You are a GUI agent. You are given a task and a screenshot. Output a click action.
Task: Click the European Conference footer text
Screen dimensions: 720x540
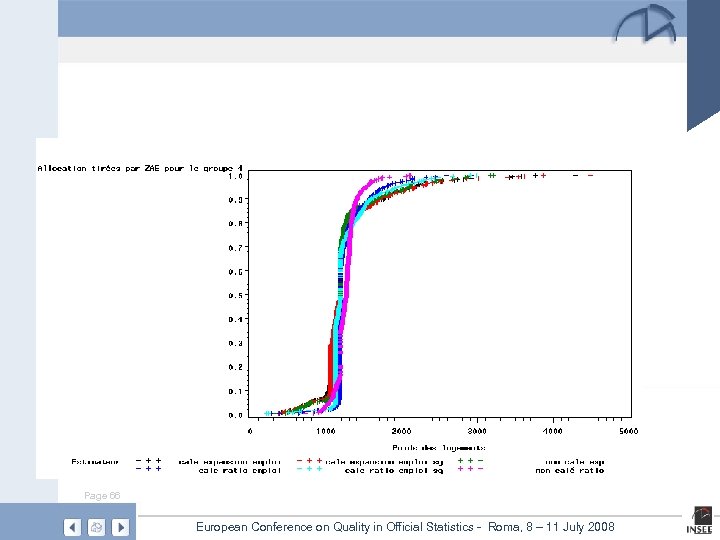[x=405, y=527]
